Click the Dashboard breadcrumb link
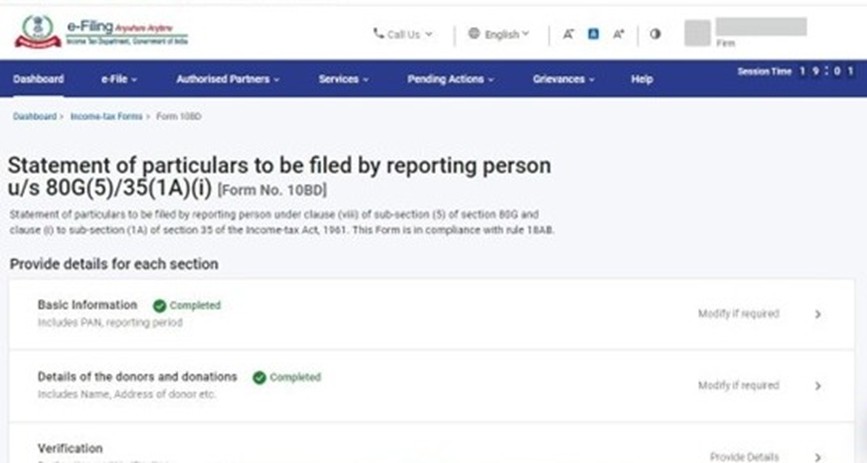867x463 pixels. (35, 116)
